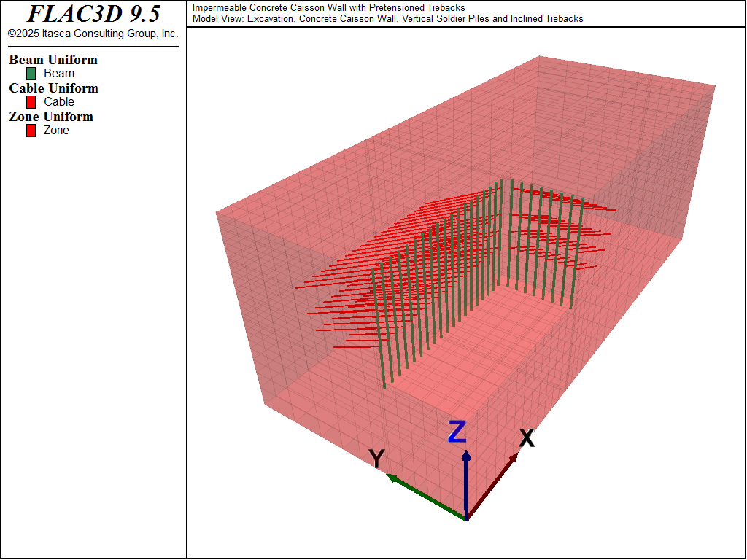Click the X axis label
Image resolution: width=747 pixels, height=560 pixels.
click(527, 438)
